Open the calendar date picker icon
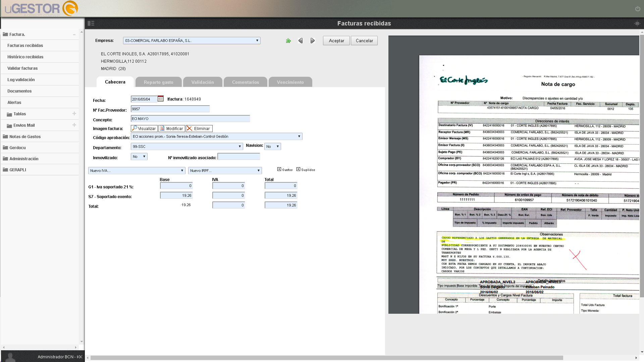Viewport: 644px width, 362px height. (x=161, y=99)
